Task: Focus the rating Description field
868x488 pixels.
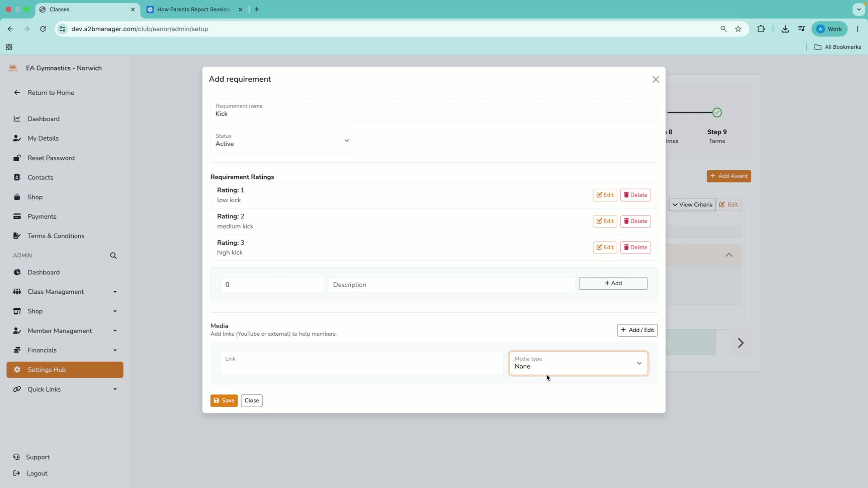Action: click(451, 285)
